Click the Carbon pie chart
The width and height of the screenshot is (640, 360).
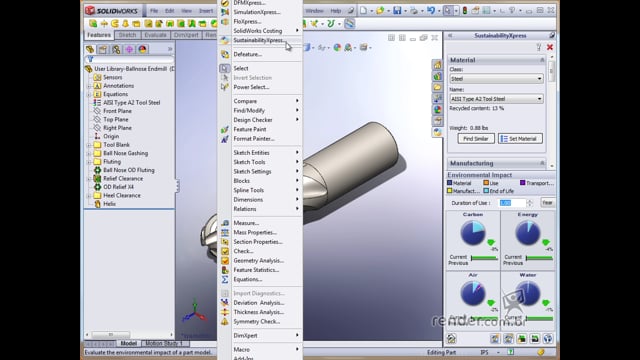point(473,233)
